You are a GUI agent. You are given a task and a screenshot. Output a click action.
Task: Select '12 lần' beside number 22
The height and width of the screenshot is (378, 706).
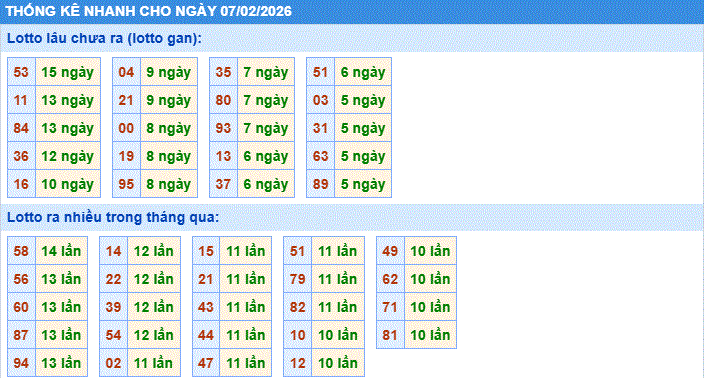tap(154, 279)
